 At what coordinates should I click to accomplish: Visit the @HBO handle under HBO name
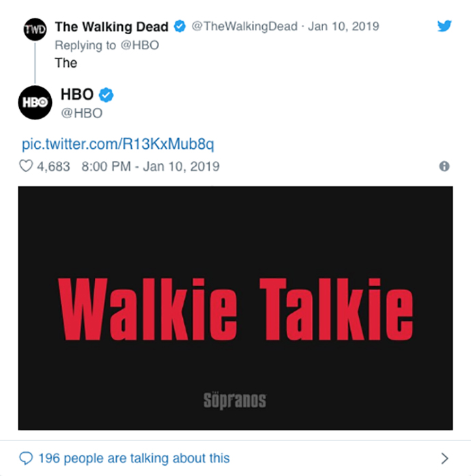(x=82, y=113)
